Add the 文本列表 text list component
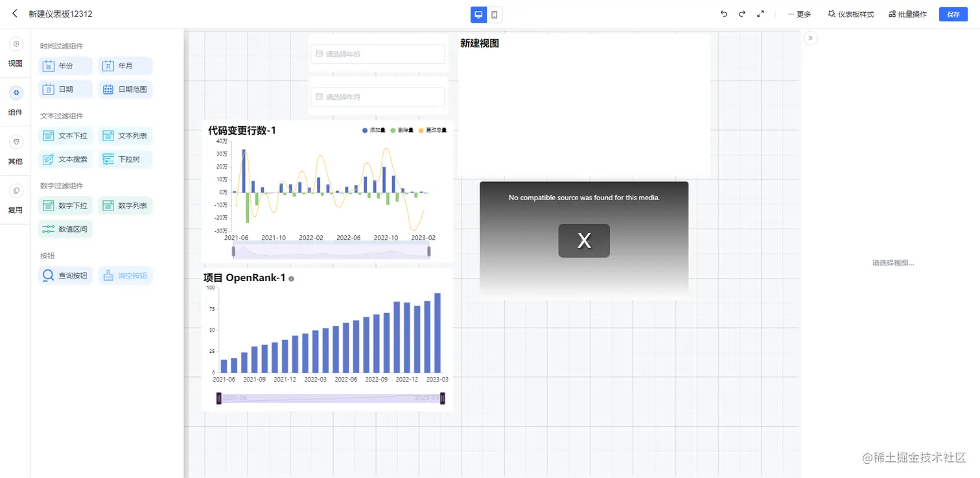This screenshot has width=980, height=478. coord(125,136)
